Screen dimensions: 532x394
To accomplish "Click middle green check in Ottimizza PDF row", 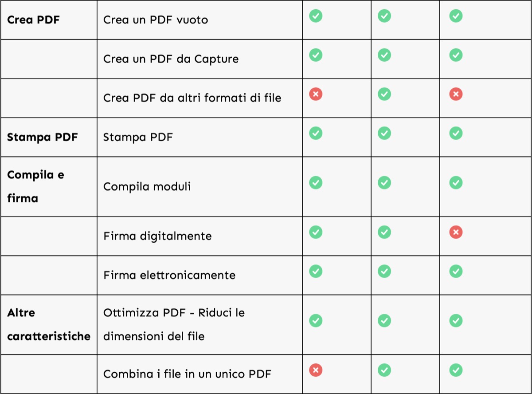I will [x=384, y=320].
